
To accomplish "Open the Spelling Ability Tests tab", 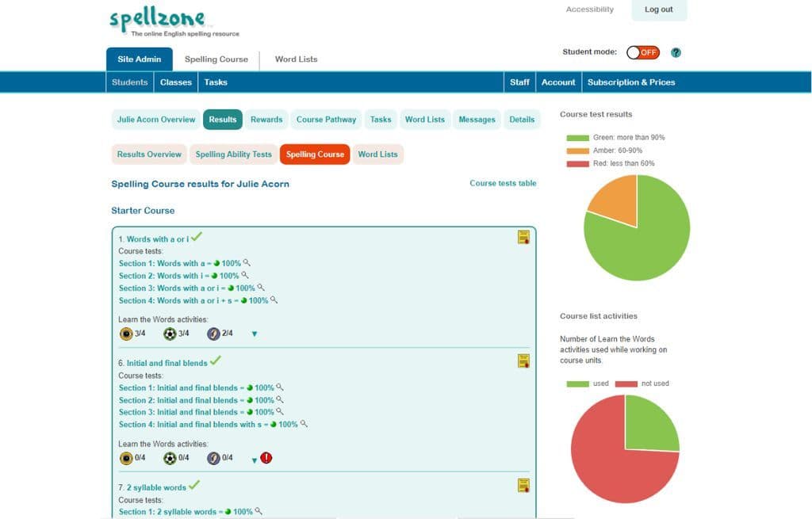I will pos(233,155).
